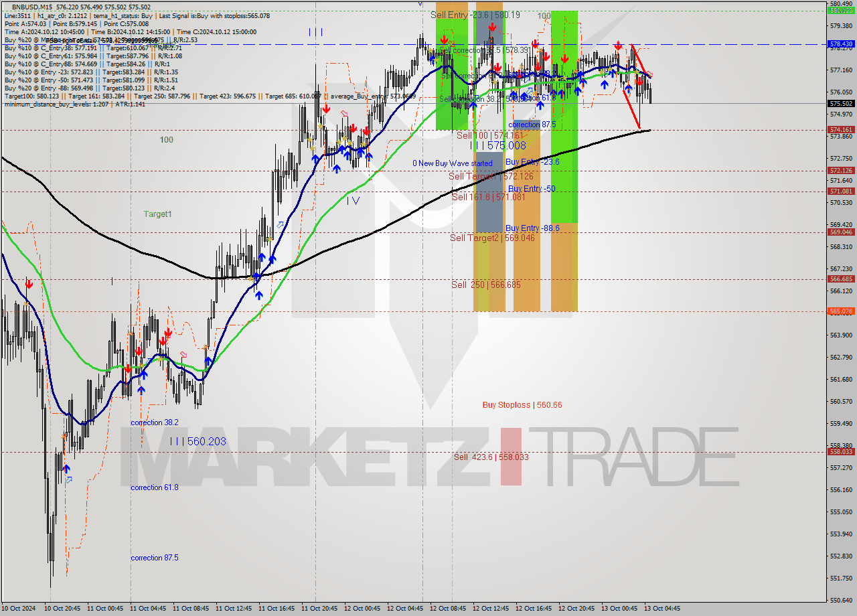Select the 'Buy Entry -23.6' label

(x=532, y=162)
